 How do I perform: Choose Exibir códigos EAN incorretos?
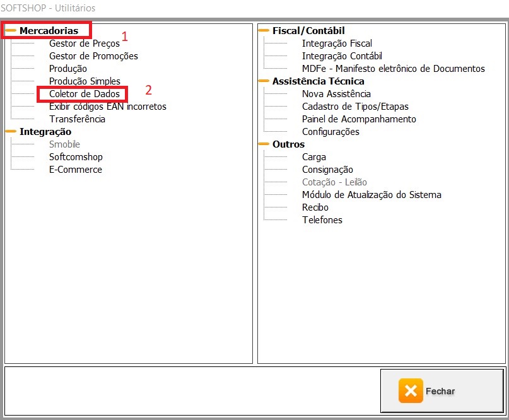tap(107, 107)
